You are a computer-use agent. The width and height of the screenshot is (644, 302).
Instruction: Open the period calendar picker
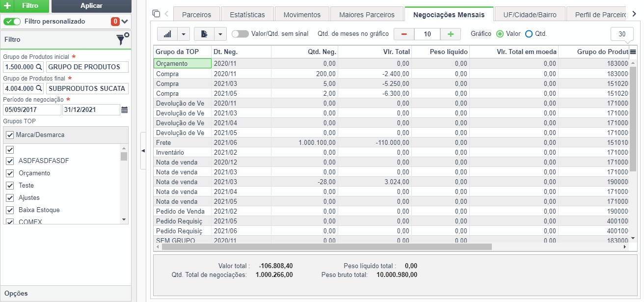(x=125, y=110)
